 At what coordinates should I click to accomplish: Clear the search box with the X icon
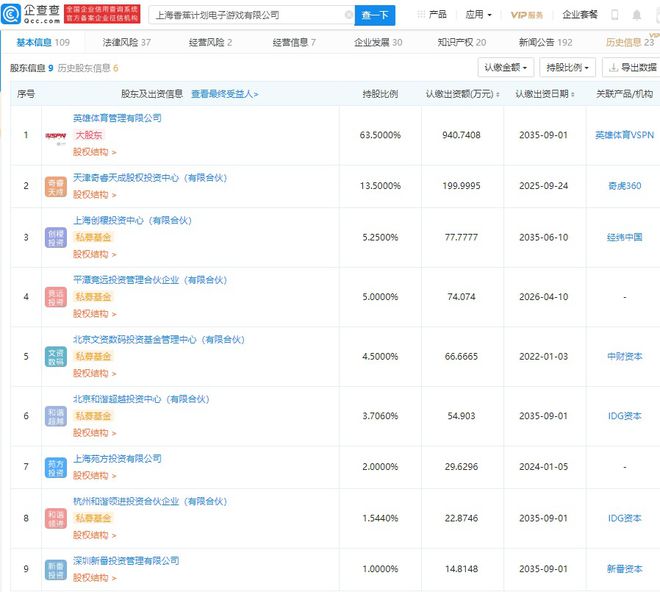coord(349,15)
